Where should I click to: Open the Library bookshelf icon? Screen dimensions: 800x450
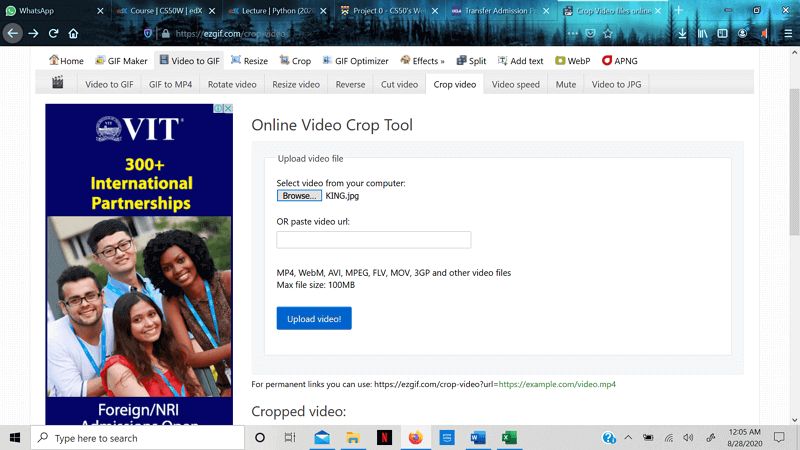click(703, 34)
